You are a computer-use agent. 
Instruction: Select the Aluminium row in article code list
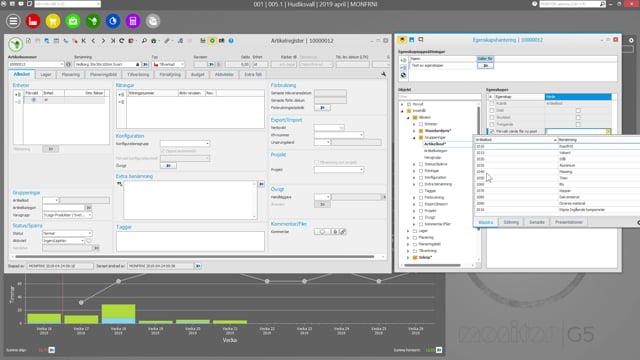click(557, 165)
